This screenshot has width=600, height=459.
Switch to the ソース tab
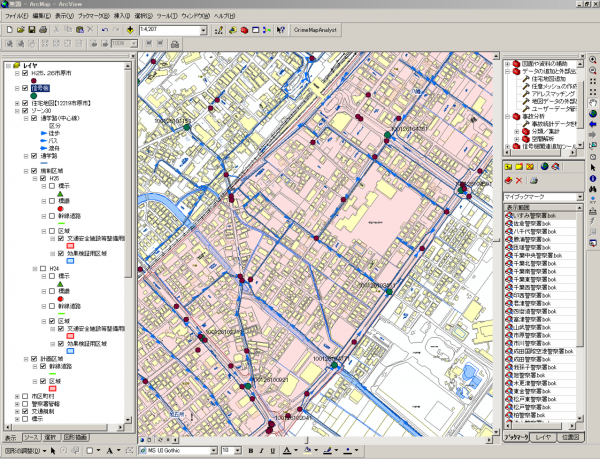click(x=32, y=438)
